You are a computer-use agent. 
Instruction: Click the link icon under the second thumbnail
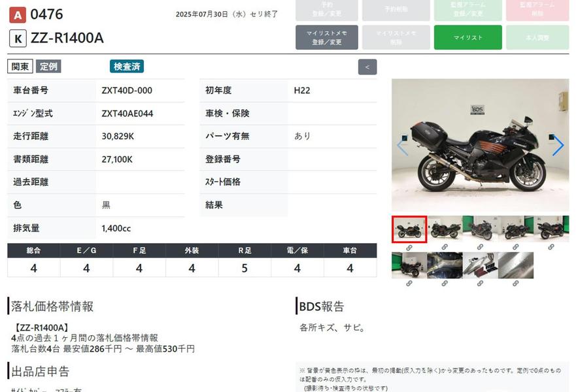coord(445,247)
